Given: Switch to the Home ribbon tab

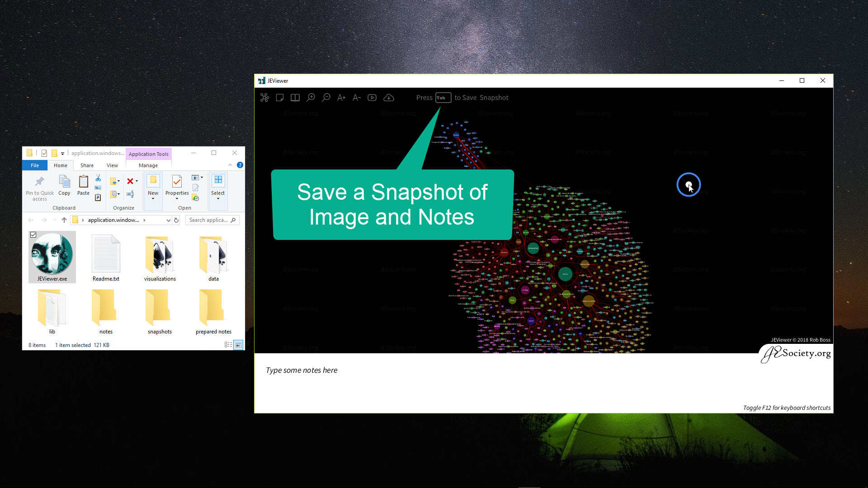Looking at the screenshot, I should (x=61, y=165).
